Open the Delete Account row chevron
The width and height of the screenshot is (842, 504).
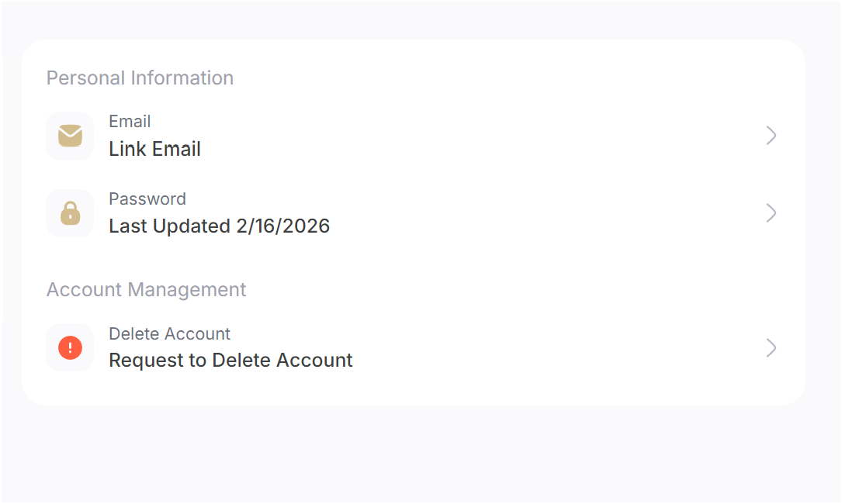(x=771, y=348)
